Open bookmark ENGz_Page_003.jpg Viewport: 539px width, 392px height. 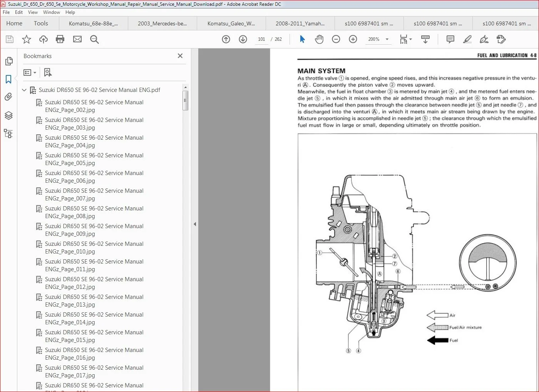tap(94, 124)
